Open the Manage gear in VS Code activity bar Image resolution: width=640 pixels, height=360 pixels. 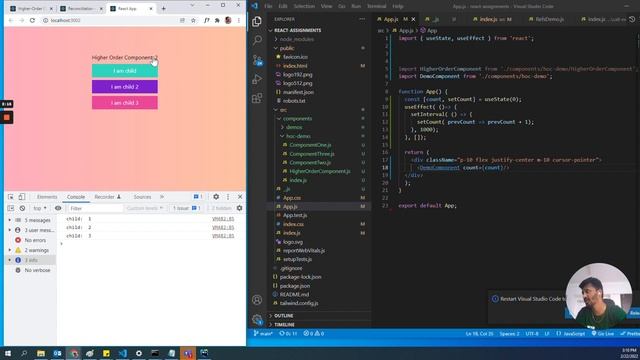click(257, 319)
